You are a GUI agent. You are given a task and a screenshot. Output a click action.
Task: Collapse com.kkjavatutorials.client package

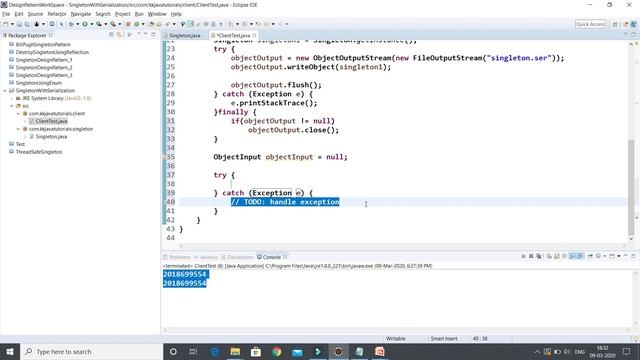click(x=18, y=113)
